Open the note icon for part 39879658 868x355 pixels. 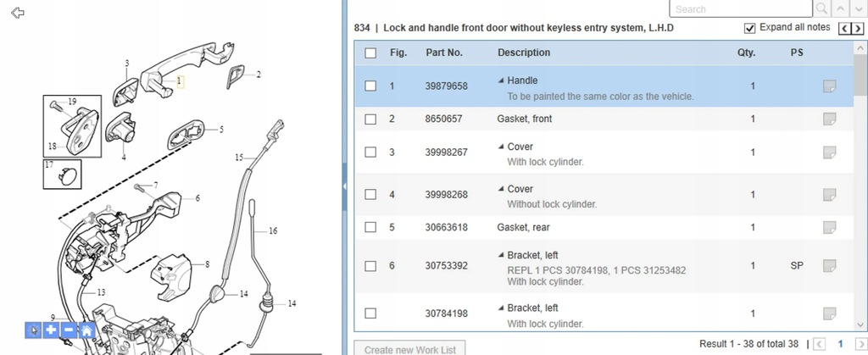828,86
